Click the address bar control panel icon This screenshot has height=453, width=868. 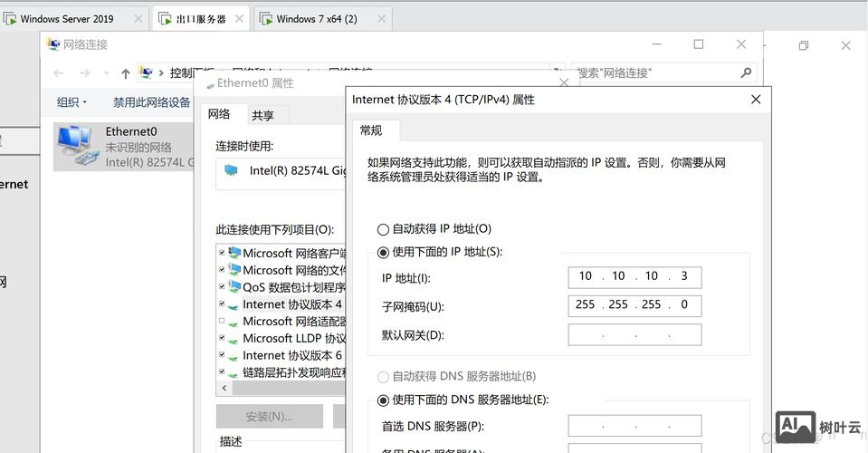pos(146,72)
